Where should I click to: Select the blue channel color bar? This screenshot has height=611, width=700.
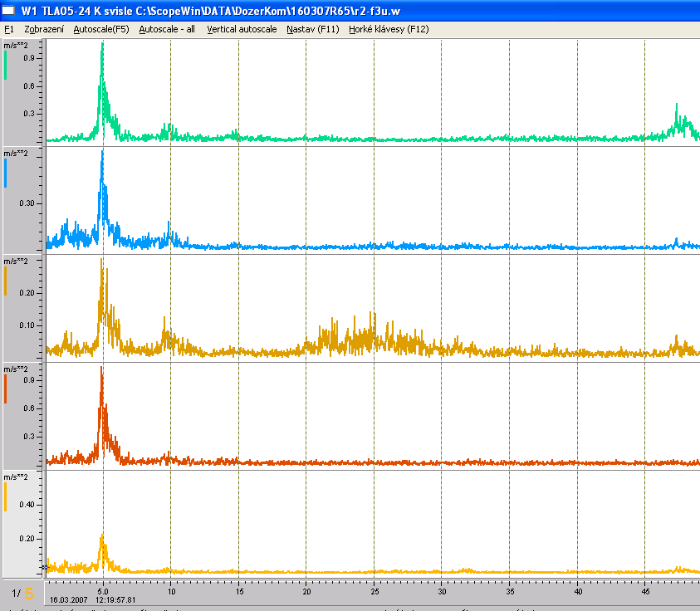coord(5,174)
